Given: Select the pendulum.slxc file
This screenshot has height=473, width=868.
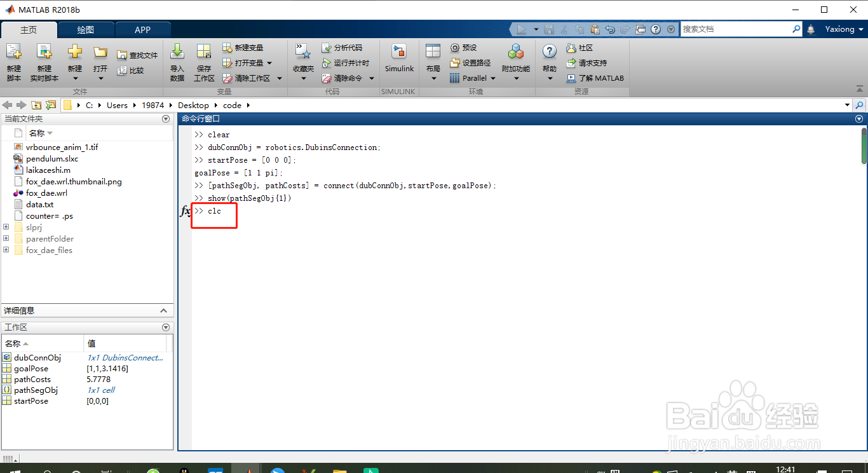Looking at the screenshot, I should coord(52,158).
